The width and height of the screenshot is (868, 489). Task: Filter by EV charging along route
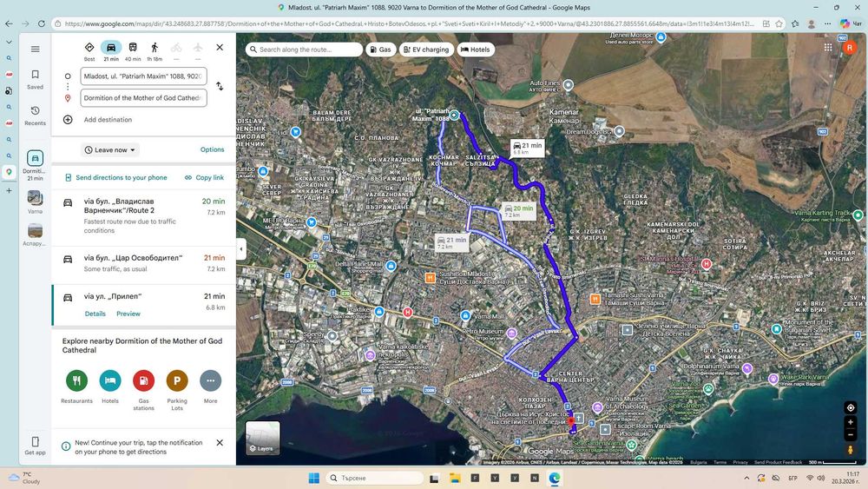(426, 50)
